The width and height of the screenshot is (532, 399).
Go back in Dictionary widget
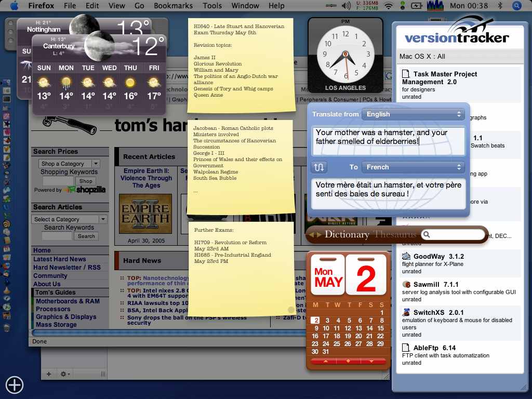(x=311, y=234)
